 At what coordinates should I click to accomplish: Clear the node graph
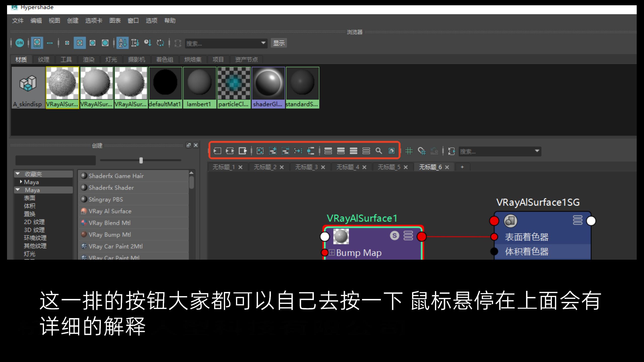coord(260,151)
